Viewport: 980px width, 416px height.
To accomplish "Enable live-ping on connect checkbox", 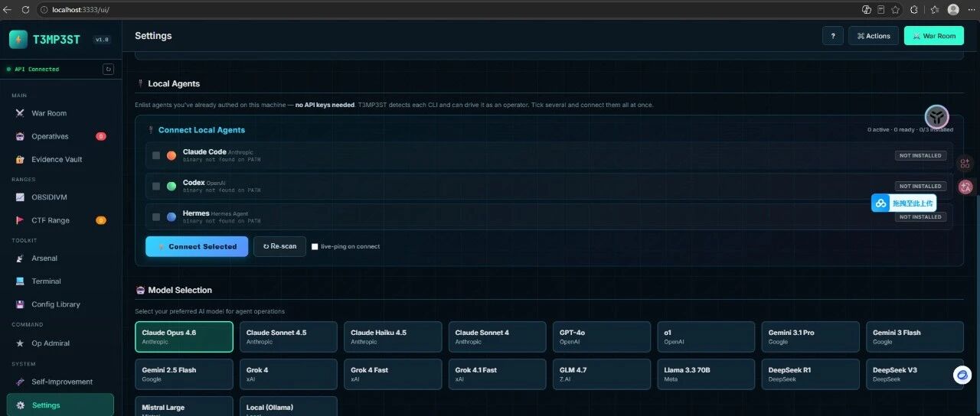I will click(315, 246).
